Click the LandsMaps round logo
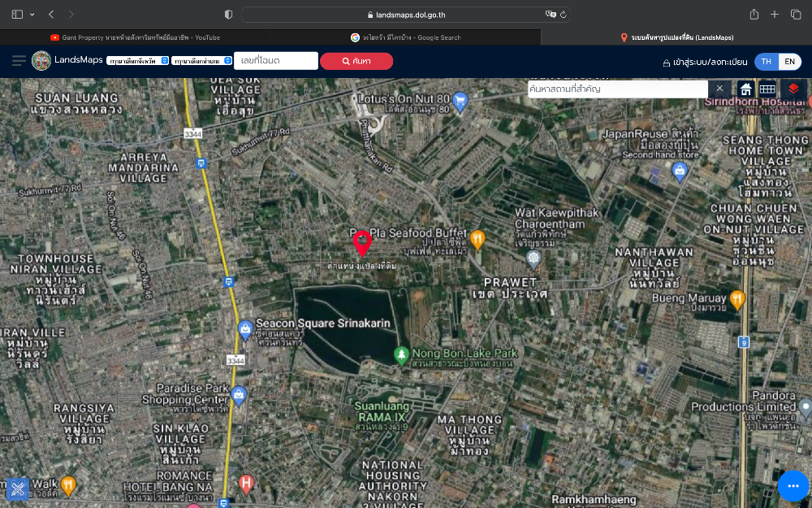Screen dimensions: 812x508 [41, 61]
